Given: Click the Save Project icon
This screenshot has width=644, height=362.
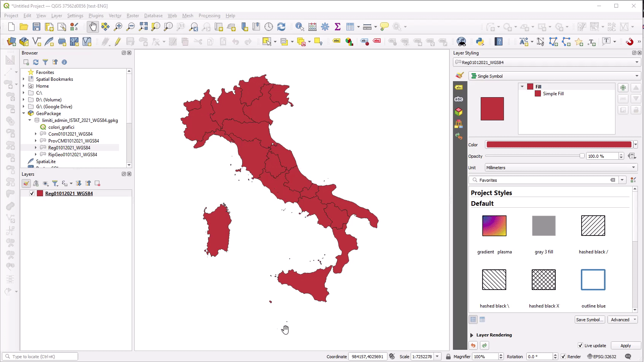Looking at the screenshot, I should coord(37,27).
